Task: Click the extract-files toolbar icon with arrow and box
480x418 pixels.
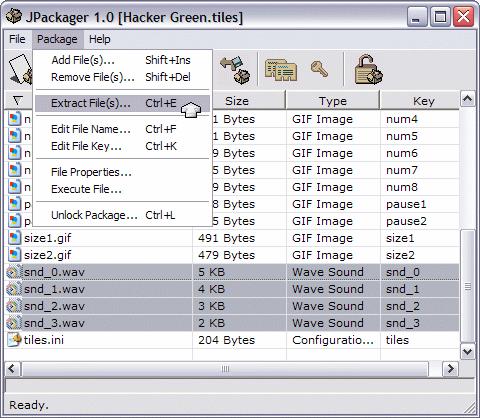Action: pos(235,69)
